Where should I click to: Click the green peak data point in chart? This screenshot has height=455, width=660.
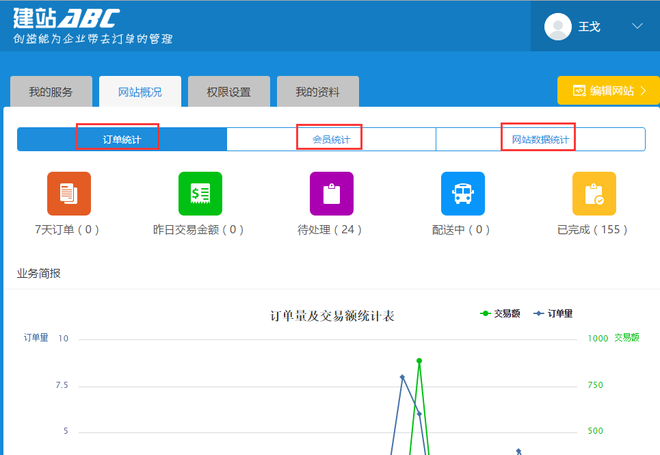(419, 360)
